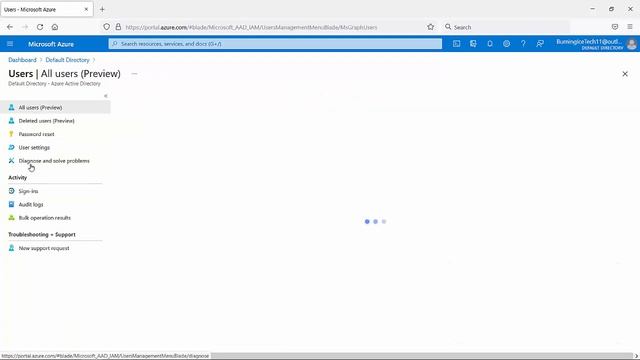Click the account avatar picture
This screenshot has width=640, height=360.
tap(631, 44)
